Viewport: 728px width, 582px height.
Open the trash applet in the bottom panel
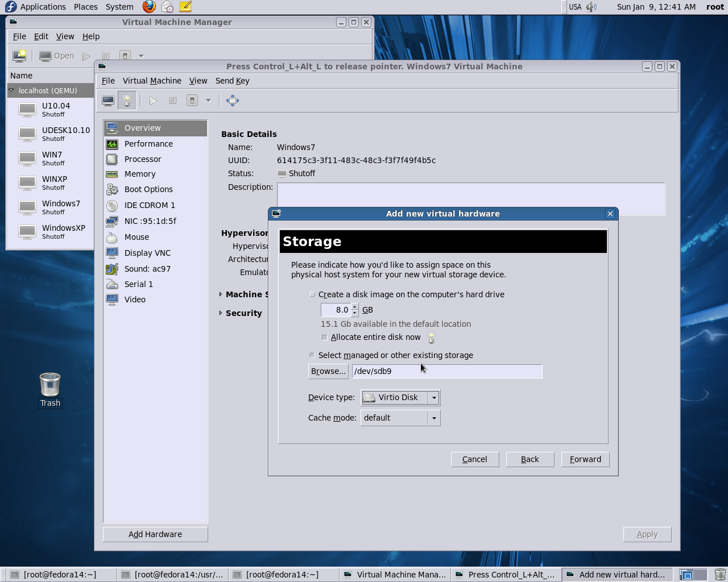tap(720, 575)
